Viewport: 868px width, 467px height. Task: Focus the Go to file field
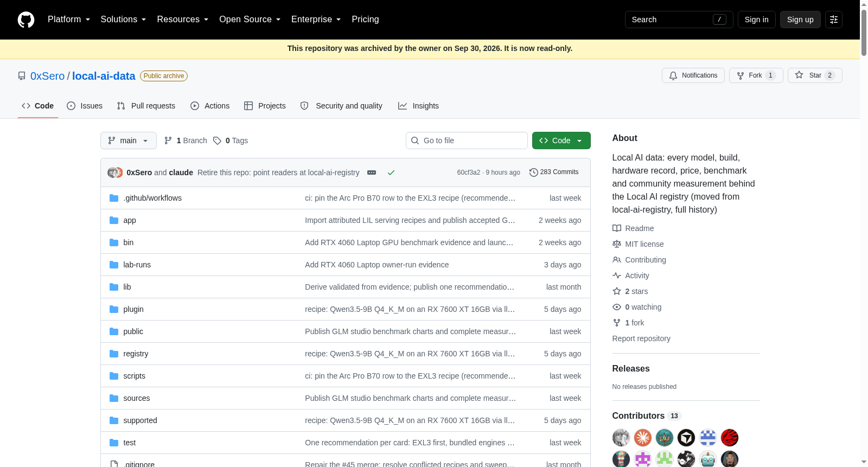click(x=467, y=140)
